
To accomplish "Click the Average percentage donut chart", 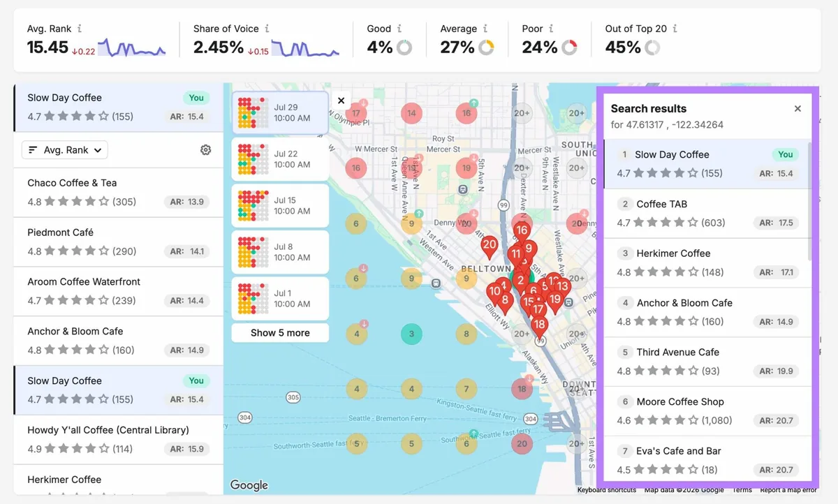I will [x=486, y=47].
